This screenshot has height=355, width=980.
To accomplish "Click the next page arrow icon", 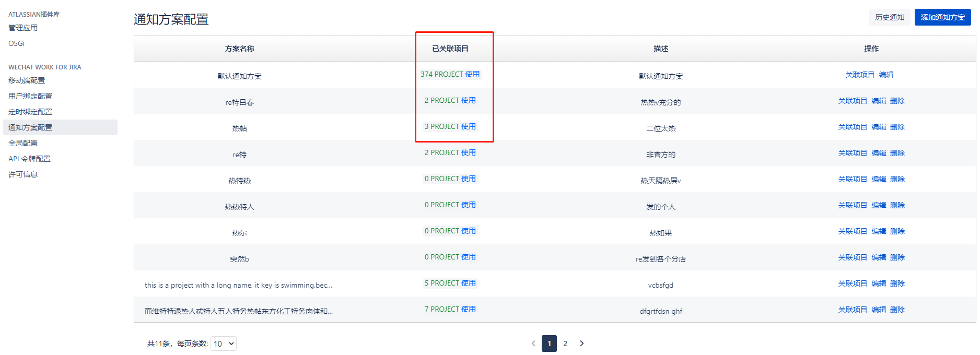I will point(581,344).
